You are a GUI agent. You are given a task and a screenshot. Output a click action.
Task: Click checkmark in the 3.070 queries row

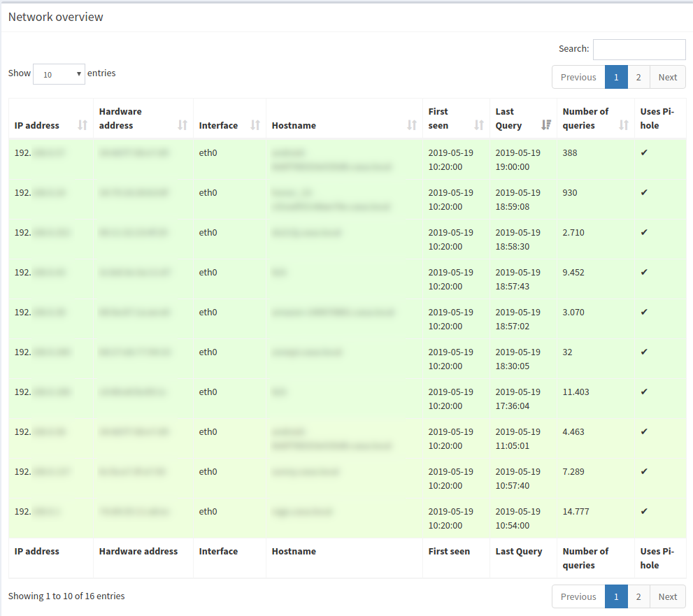(644, 312)
